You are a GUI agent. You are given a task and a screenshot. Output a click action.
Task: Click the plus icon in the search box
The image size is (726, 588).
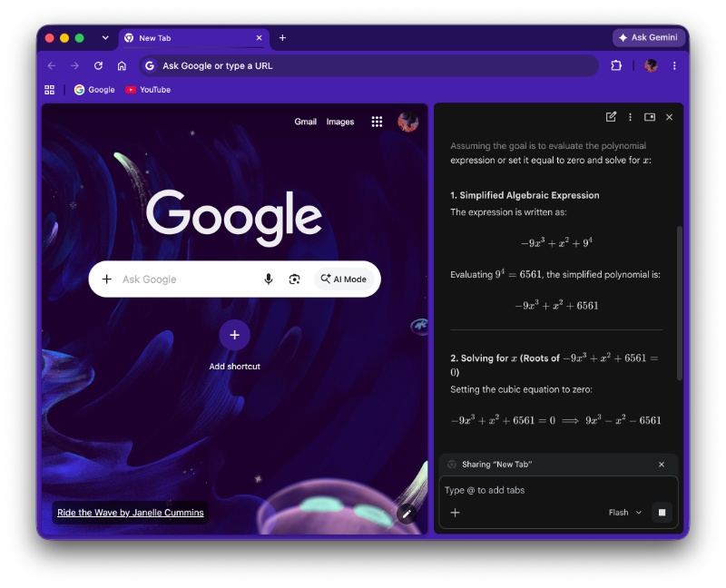click(x=107, y=279)
